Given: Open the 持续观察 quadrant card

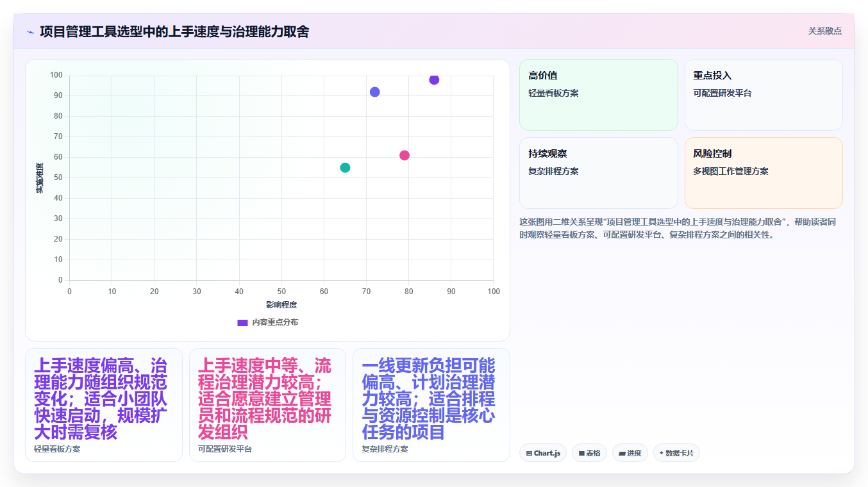Looking at the screenshot, I should (598, 173).
